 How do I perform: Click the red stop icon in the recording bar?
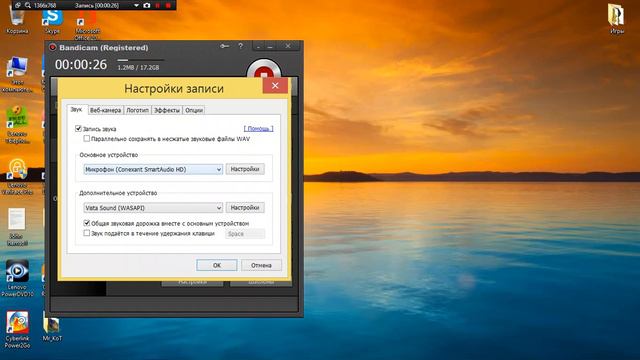click(168, 5)
